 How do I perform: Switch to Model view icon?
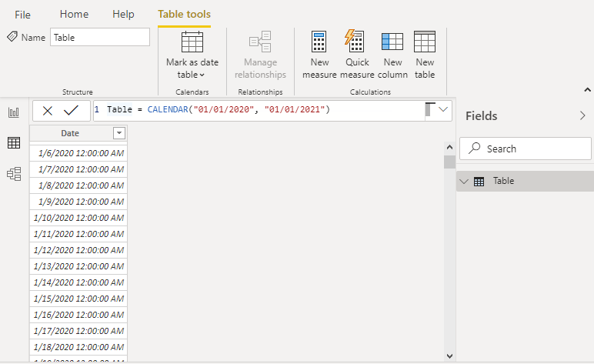(14, 174)
